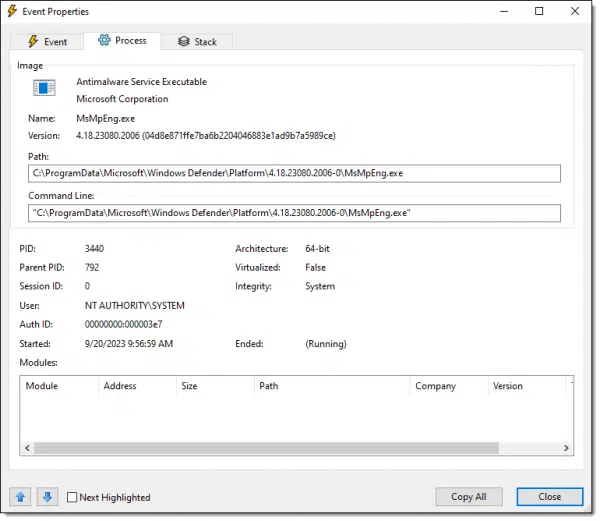Click the name value MsMpEng.exe

point(106,119)
